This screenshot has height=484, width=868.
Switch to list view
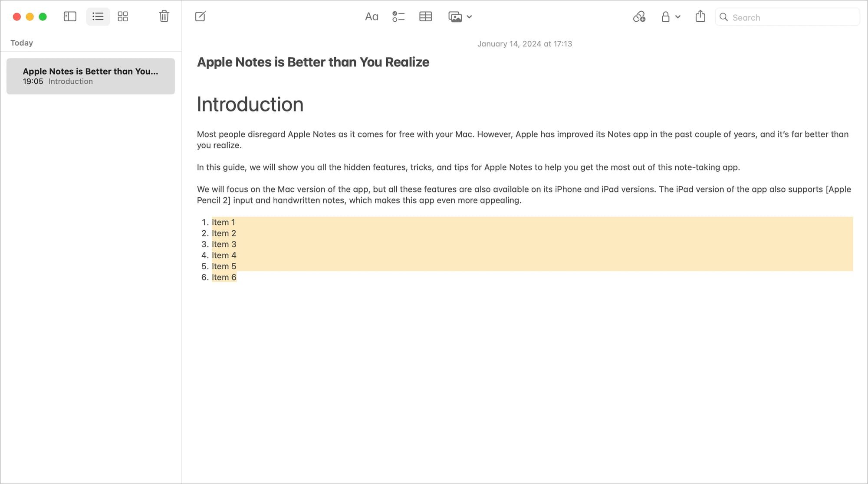pos(98,16)
